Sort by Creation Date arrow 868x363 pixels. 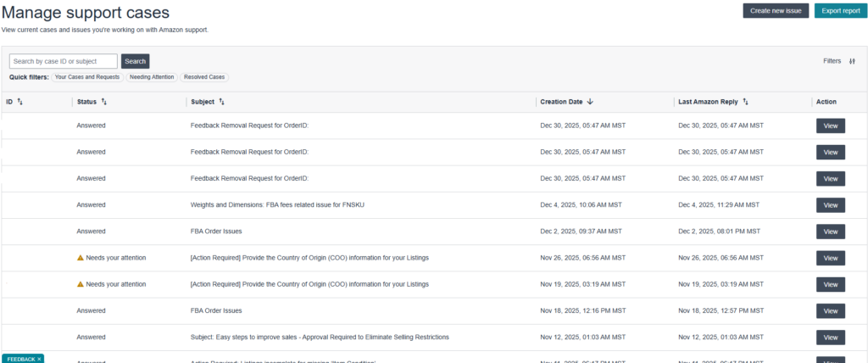[x=590, y=102]
